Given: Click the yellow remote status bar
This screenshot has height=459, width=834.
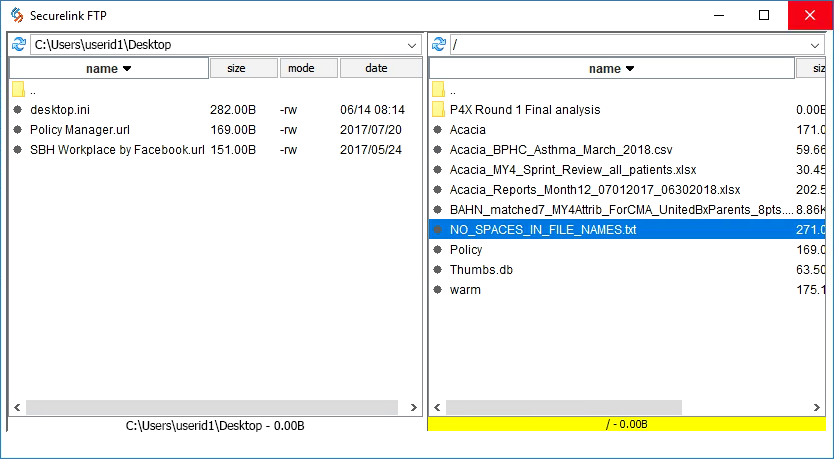Looking at the screenshot, I should coord(626,425).
